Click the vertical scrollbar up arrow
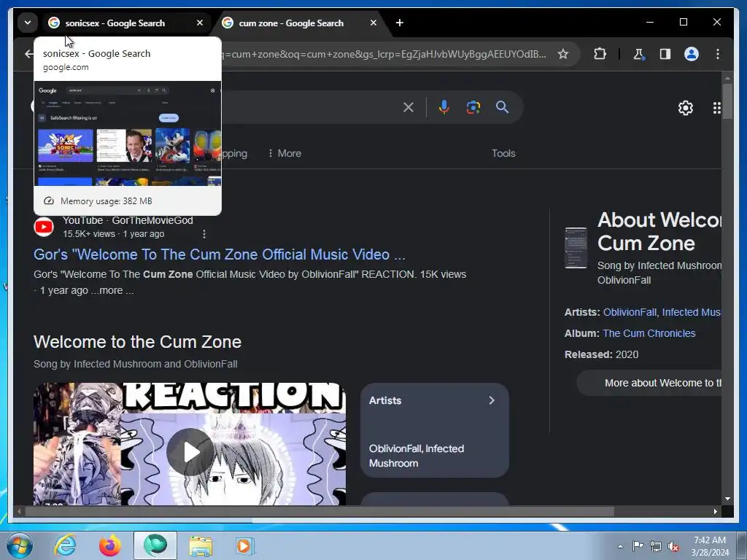This screenshot has height=560, width=747. click(x=727, y=77)
